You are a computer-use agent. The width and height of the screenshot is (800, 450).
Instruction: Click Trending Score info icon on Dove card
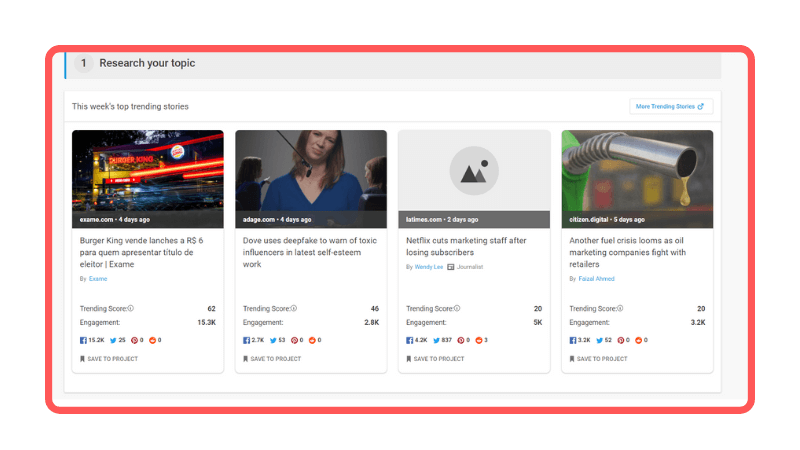point(294,308)
